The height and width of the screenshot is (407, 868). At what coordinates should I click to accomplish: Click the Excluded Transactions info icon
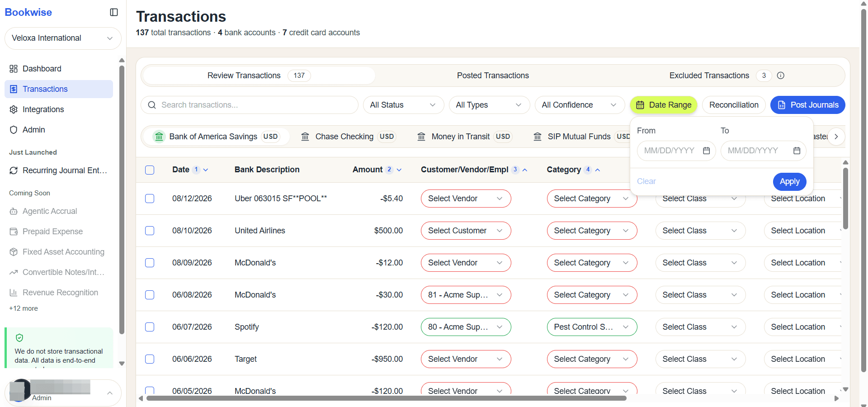coord(781,76)
